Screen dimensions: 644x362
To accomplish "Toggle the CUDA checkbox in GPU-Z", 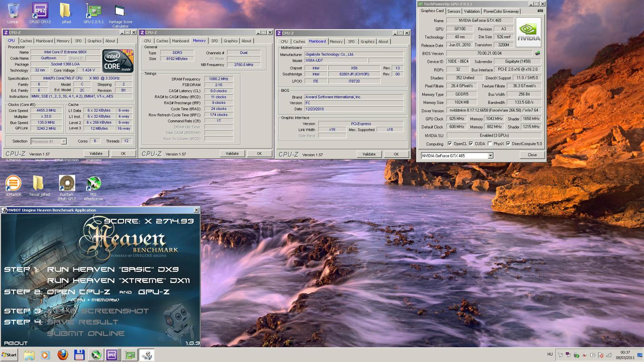I will 471,144.
